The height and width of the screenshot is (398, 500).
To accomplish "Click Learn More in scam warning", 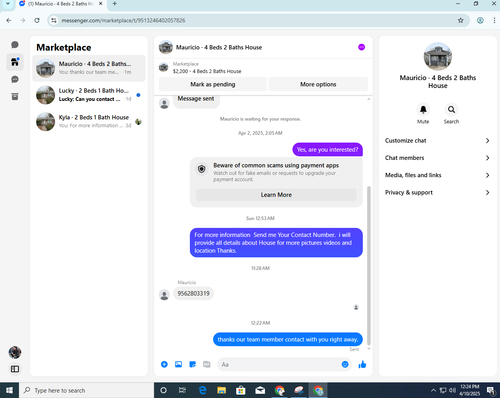I will pos(276,195).
